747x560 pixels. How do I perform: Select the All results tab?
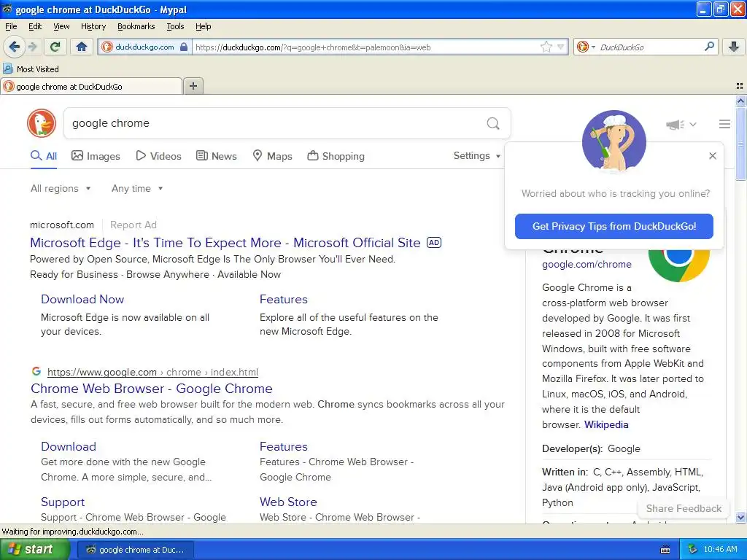(x=44, y=156)
